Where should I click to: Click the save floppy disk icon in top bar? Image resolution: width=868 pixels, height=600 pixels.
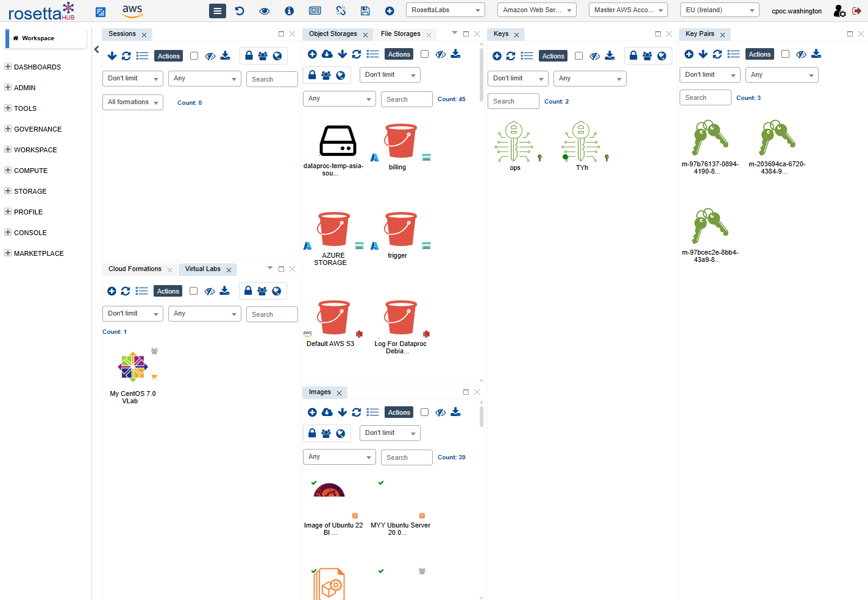(365, 10)
